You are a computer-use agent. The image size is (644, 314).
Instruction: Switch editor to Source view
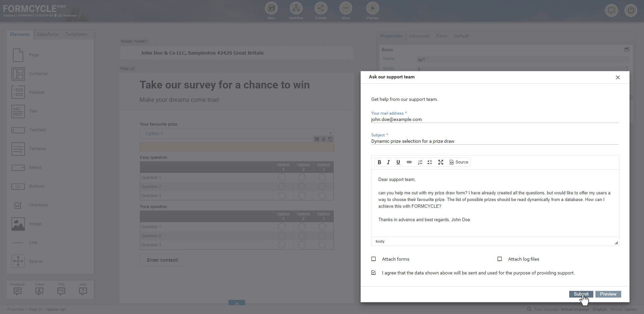459,162
